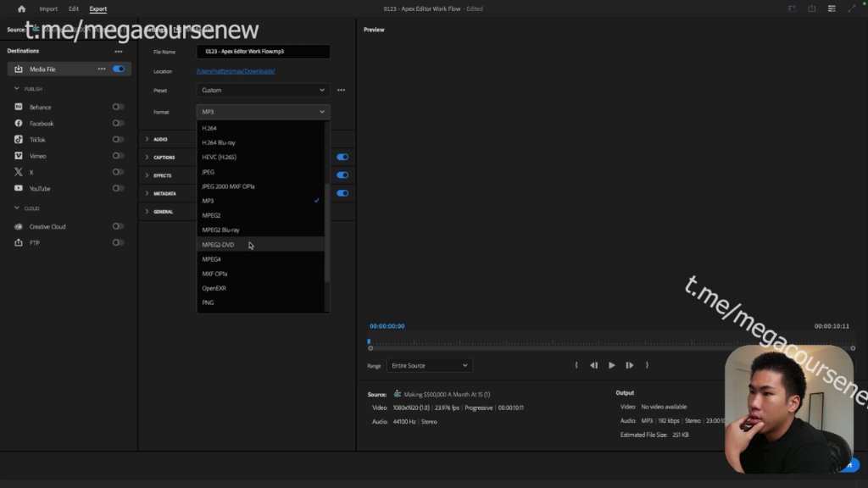
Task: Switch to the Edit tab
Action: click(74, 8)
